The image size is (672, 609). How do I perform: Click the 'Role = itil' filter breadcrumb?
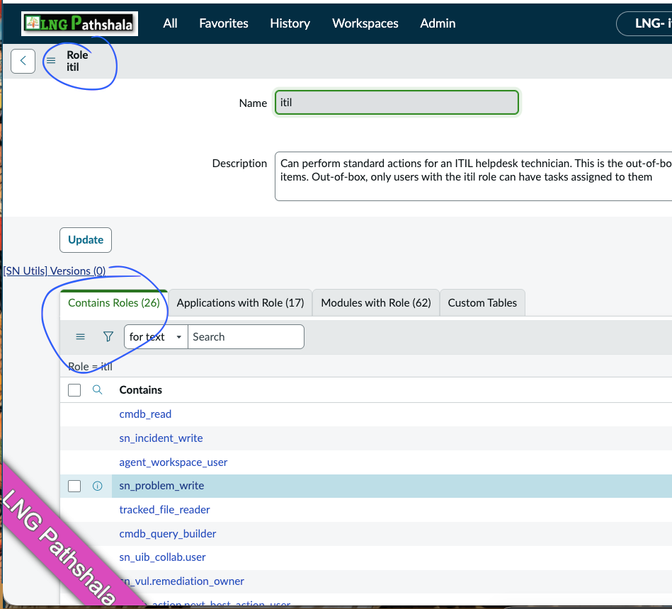(x=90, y=366)
